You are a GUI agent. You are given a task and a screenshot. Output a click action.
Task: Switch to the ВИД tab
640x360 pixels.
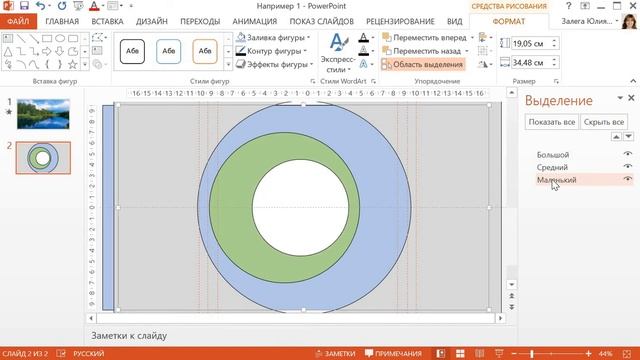point(454,21)
